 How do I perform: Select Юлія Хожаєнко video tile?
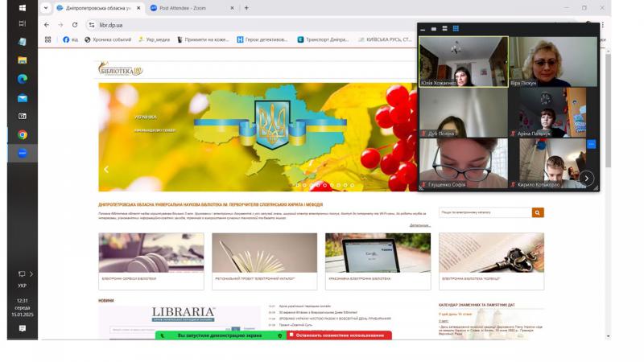click(x=464, y=62)
